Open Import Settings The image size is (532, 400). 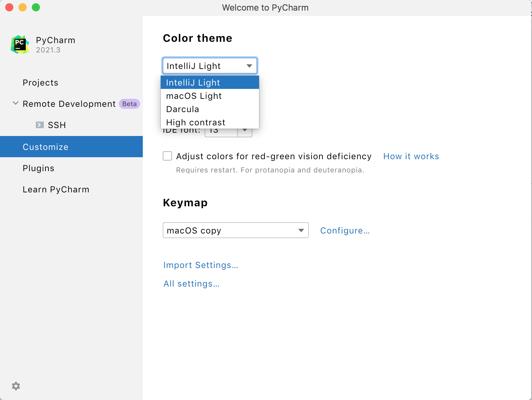coord(201,265)
